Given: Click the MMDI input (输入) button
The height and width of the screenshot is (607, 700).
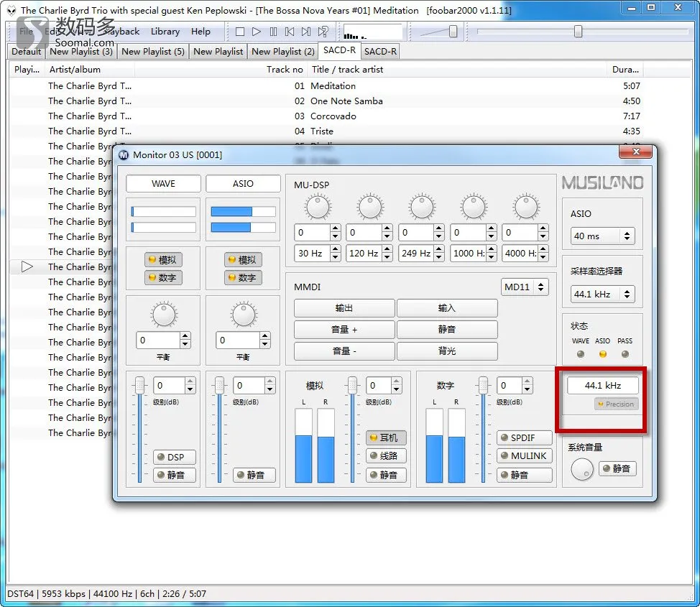Looking at the screenshot, I should [x=447, y=308].
